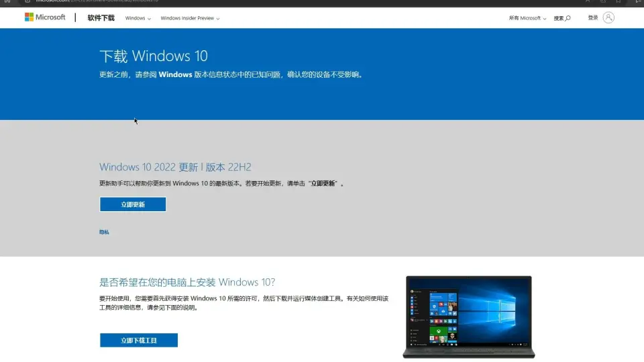Click the 登录 sign-in text
Viewport: 644px width, 362px height.
pos(592,17)
